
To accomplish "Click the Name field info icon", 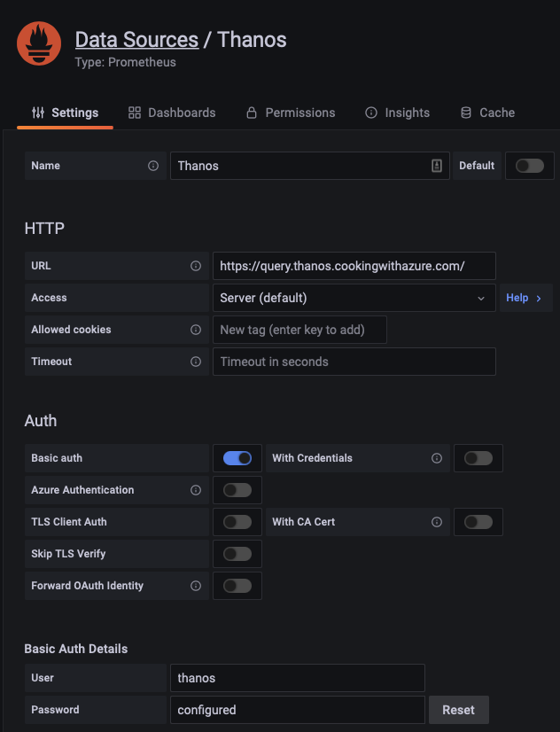I will click(153, 166).
